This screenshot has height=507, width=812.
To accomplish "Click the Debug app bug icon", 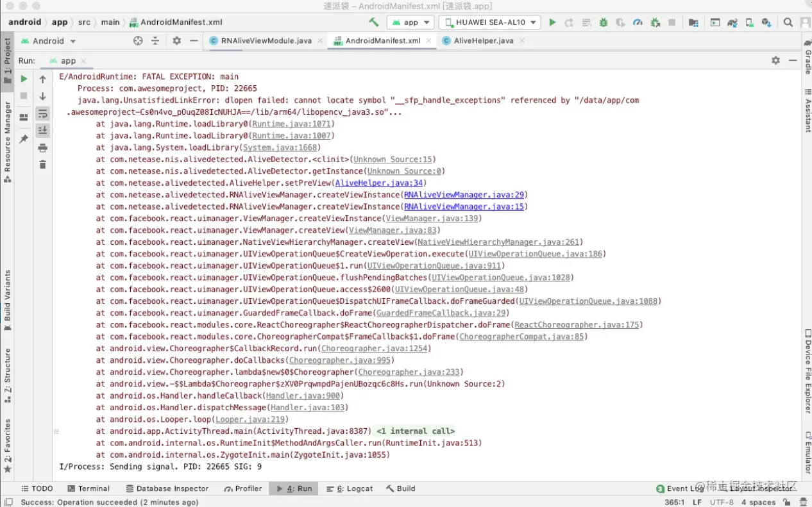I will pos(604,22).
